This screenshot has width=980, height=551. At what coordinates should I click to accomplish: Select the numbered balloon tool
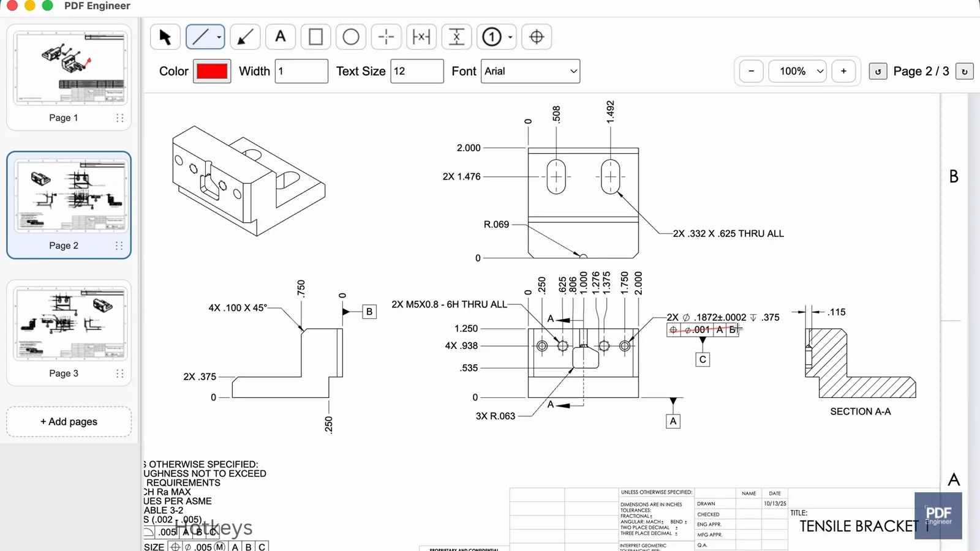[x=492, y=37]
